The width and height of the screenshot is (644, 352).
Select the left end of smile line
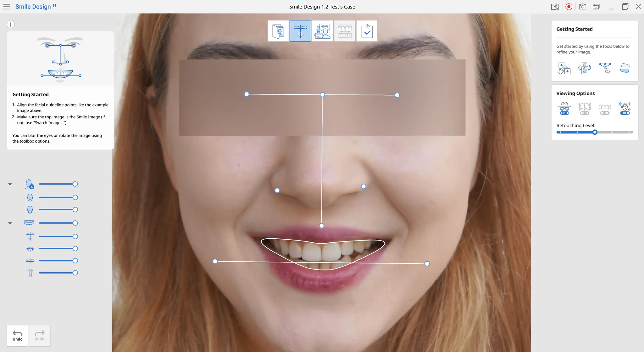tap(215, 261)
